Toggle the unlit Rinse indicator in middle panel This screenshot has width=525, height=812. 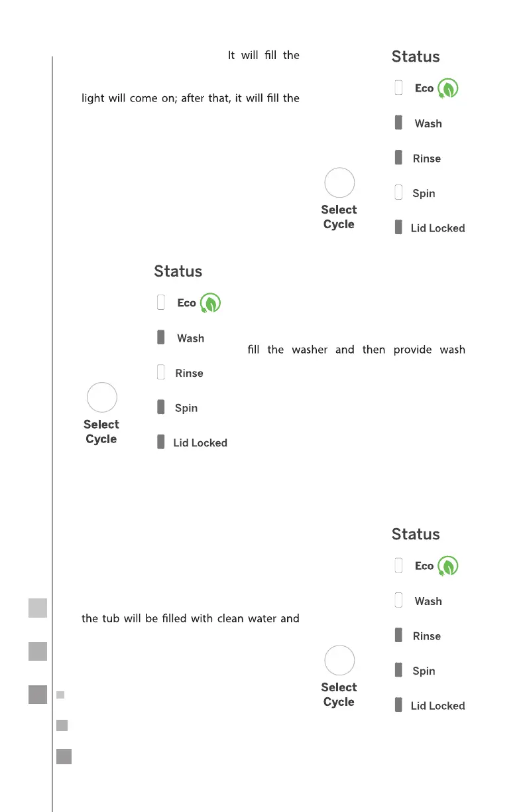tap(160, 372)
